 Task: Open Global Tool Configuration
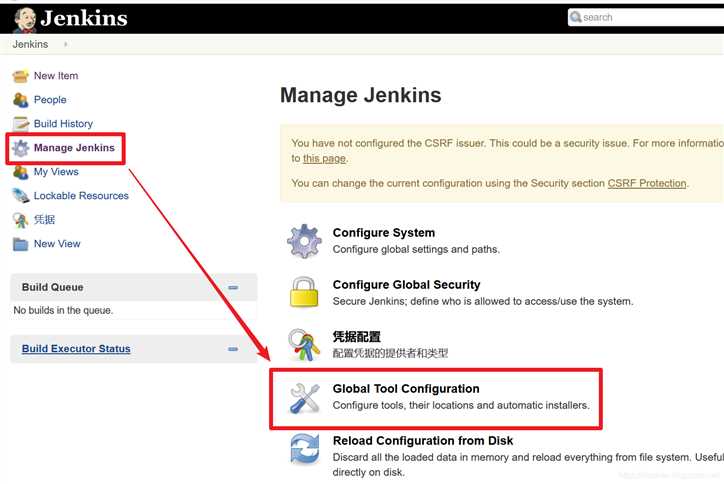coord(406,389)
